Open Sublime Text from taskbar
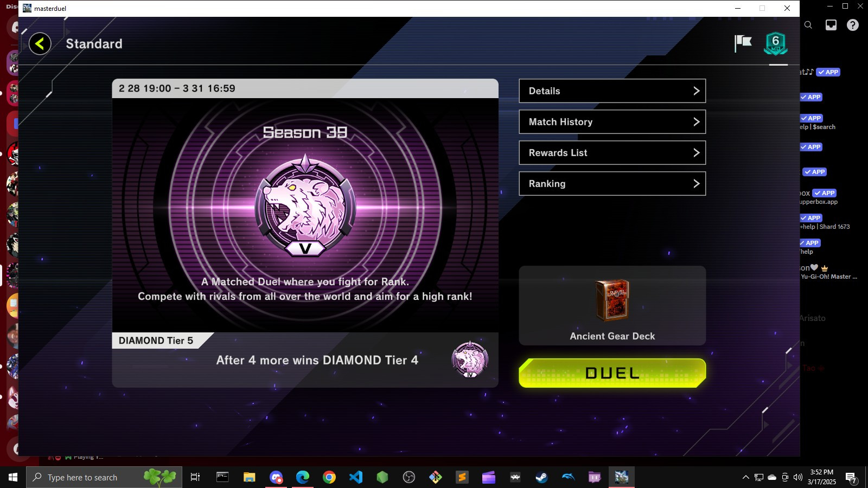Viewport: 868px width, 488px height. (462, 477)
